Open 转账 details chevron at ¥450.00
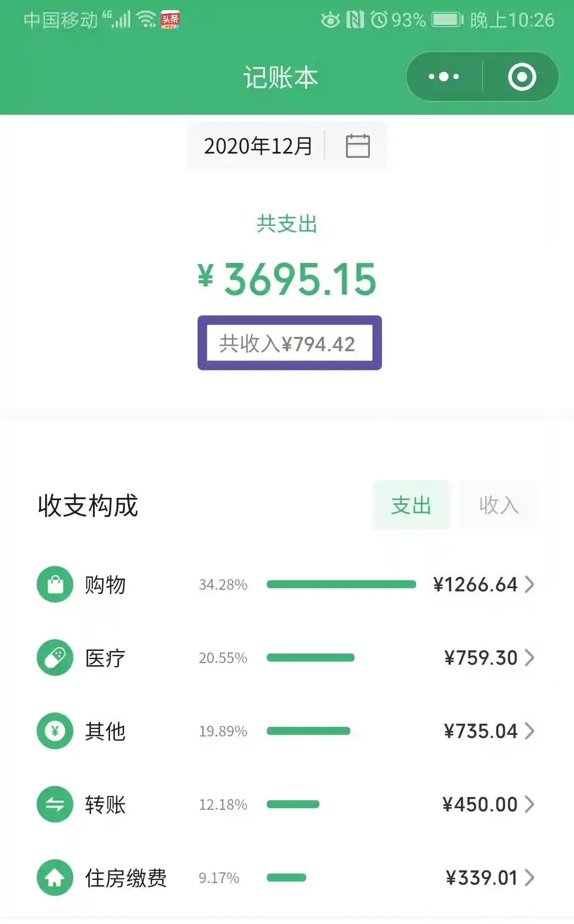Image resolution: width=574 pixels, height=924 pixels. (x=529, y=804)
